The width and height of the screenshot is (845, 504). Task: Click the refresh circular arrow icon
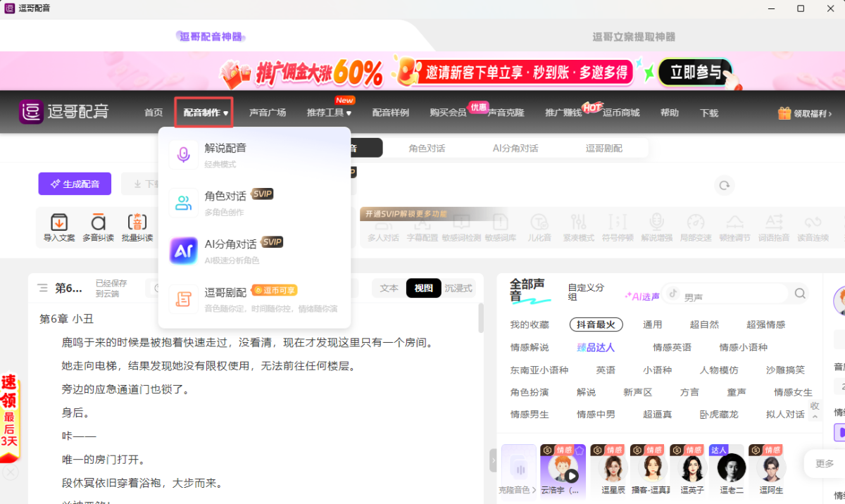724,185
